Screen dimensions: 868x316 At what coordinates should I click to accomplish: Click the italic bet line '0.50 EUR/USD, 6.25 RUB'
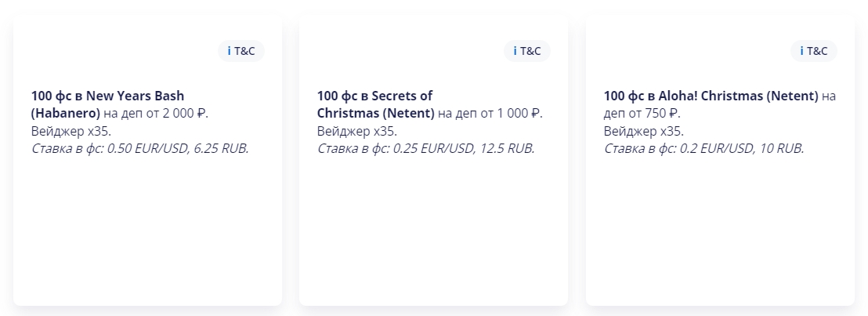pos(140,149)
